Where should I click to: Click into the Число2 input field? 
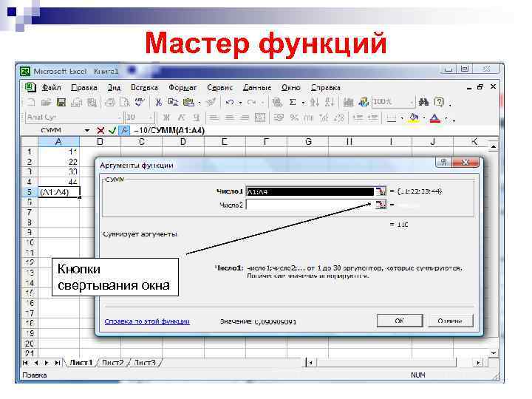pos(310,205)
